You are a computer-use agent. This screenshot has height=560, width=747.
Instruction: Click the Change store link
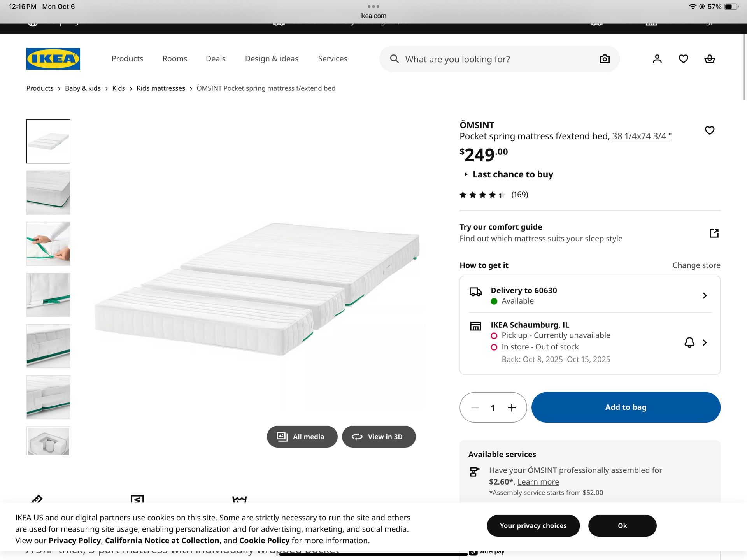[696, 265]
